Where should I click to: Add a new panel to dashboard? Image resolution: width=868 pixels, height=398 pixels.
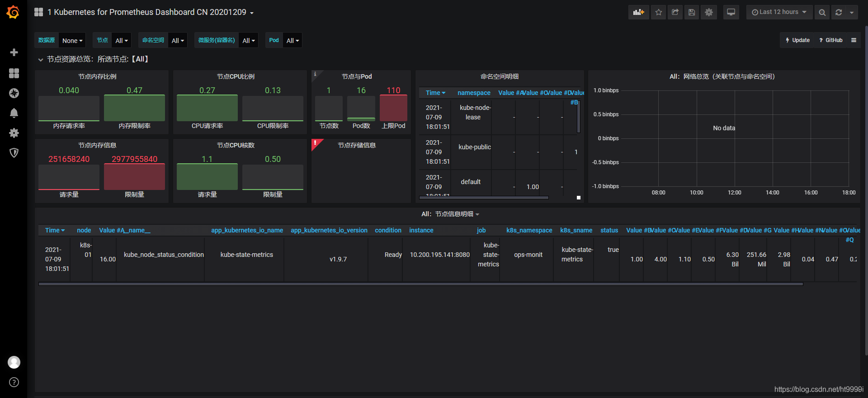[x=639, y=12]
